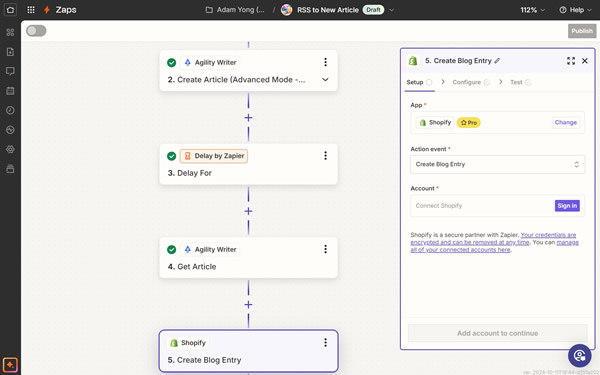This screenshot has height=375, width=600.
Task: Select the 4. Get Article step card
Action: click(248, 258)
